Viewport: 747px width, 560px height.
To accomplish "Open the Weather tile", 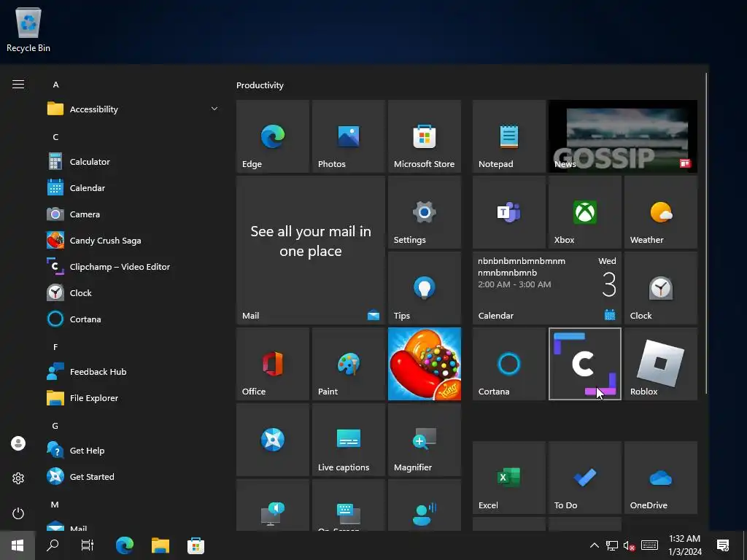I will pos(661,212).
